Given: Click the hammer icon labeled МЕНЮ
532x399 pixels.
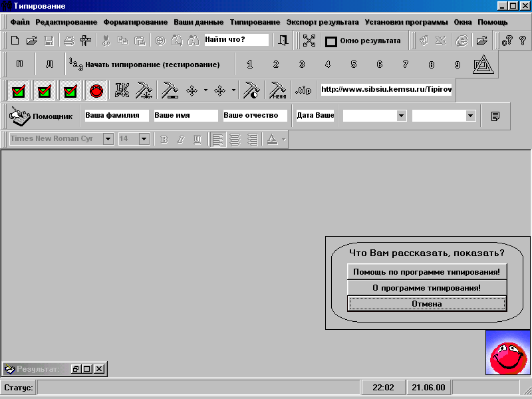Looking at the screenshot, I should [x=278, y=90].
